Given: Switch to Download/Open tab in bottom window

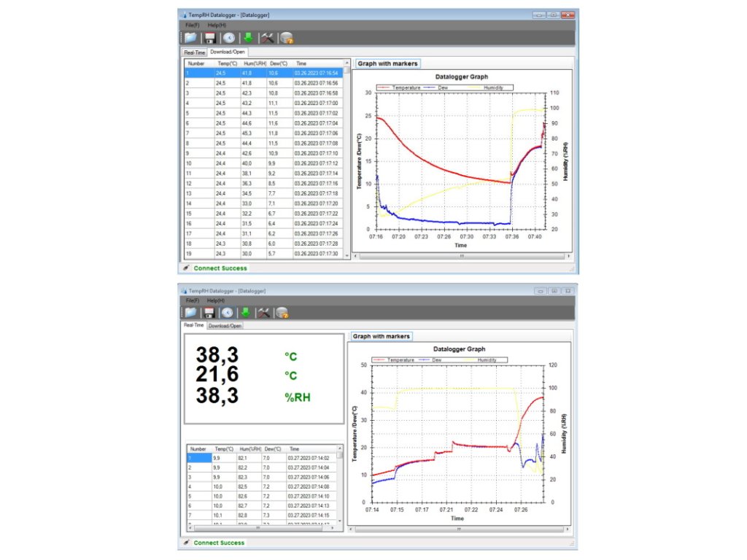Looking at the screenshot, I should (225, 326).
